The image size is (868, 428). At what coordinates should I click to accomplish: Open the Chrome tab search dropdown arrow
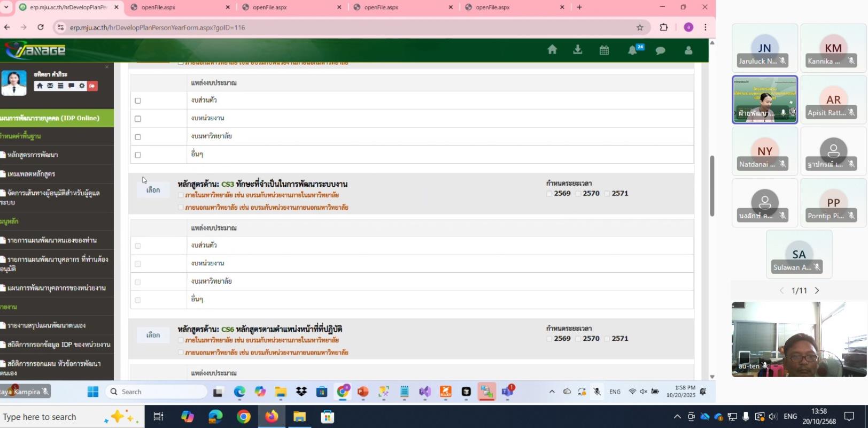pyautogui.click(x=6, y=7)
